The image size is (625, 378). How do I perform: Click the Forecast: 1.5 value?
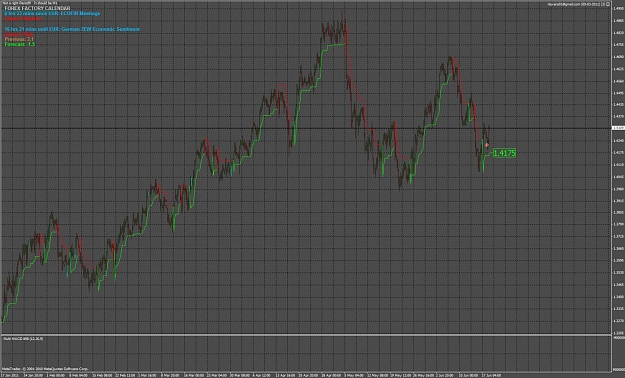20,44
